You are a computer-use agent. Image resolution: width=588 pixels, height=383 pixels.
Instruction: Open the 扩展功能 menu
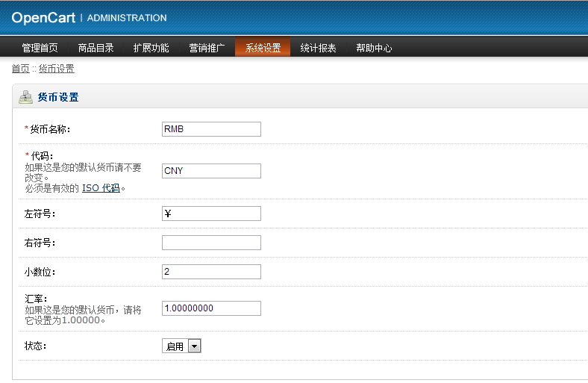(x=151, y=48)
